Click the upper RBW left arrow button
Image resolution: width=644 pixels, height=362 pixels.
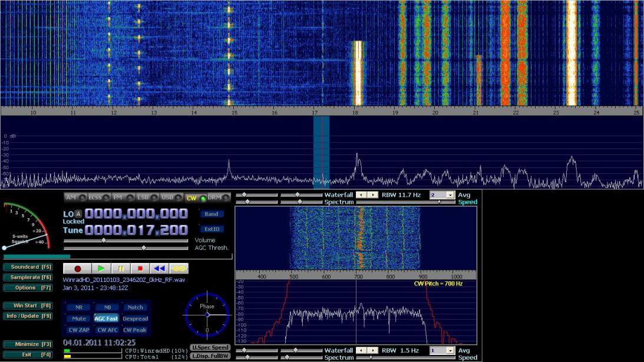362,195
